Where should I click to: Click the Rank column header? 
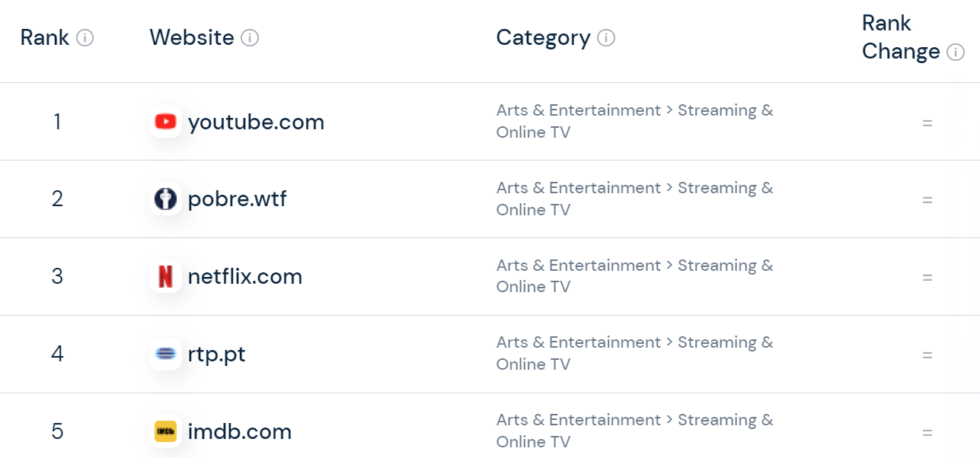tap(45, 37)
